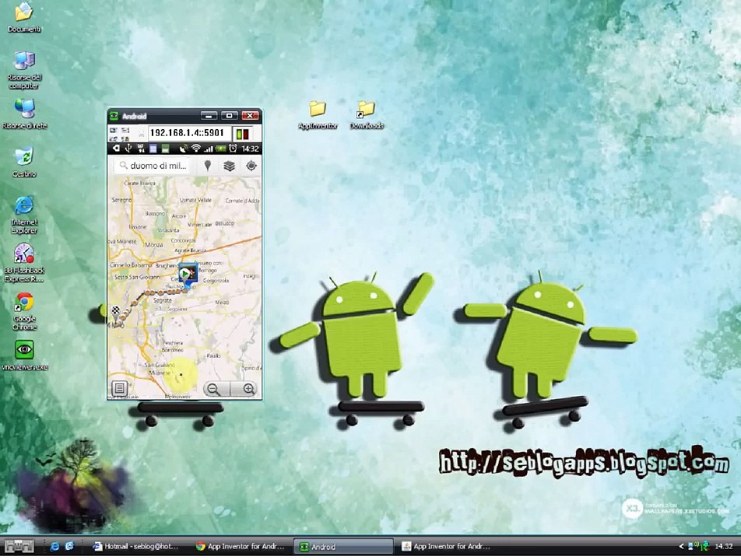741x560 pixels.
Task: Close the Android VNC window
Action: coord(251,116)
